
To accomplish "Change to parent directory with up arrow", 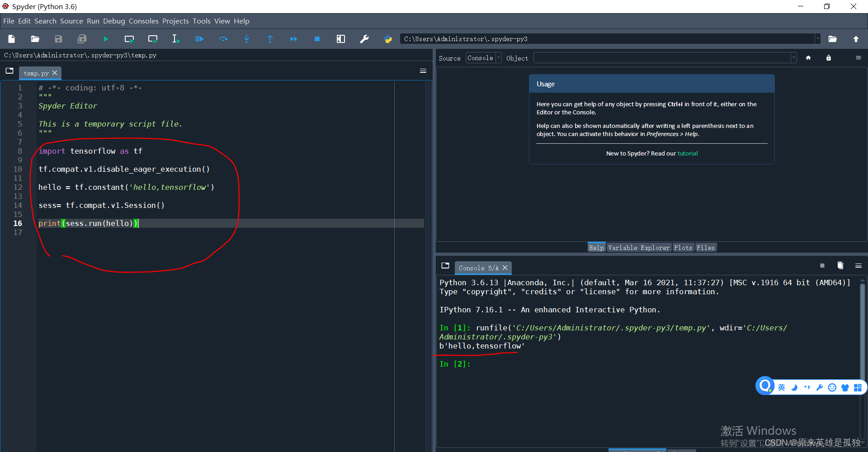I will tap(856, 39).
